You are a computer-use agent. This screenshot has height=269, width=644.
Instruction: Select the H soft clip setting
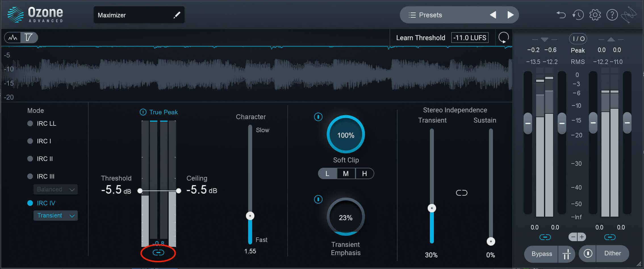click(x=365, y=173)
